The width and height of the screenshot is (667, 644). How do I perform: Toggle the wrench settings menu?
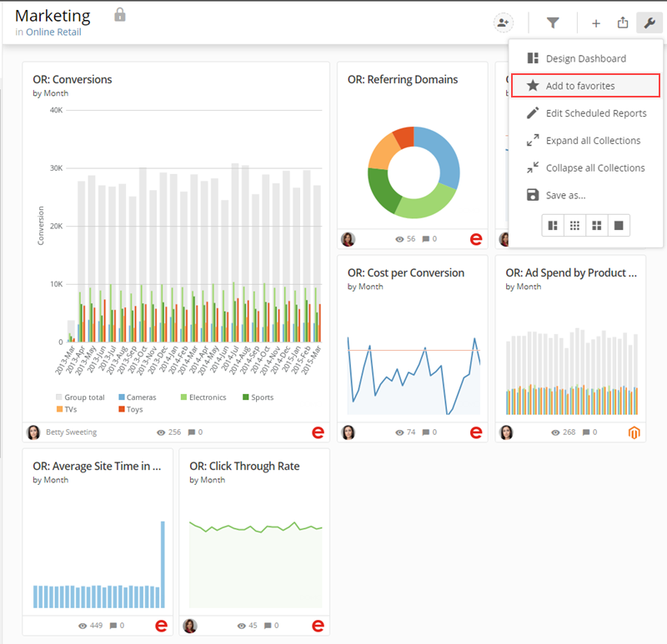(649, 22)
